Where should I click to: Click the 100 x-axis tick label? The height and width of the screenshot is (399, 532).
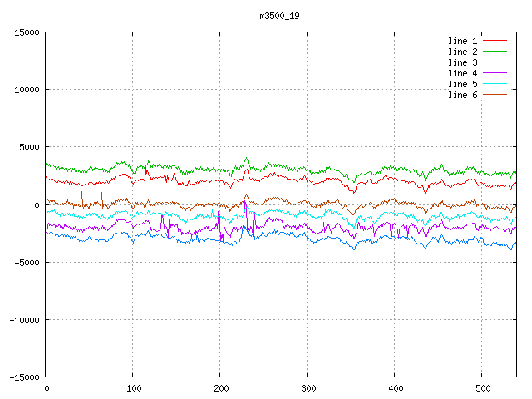pyautogui.click(x=133, y=388)
